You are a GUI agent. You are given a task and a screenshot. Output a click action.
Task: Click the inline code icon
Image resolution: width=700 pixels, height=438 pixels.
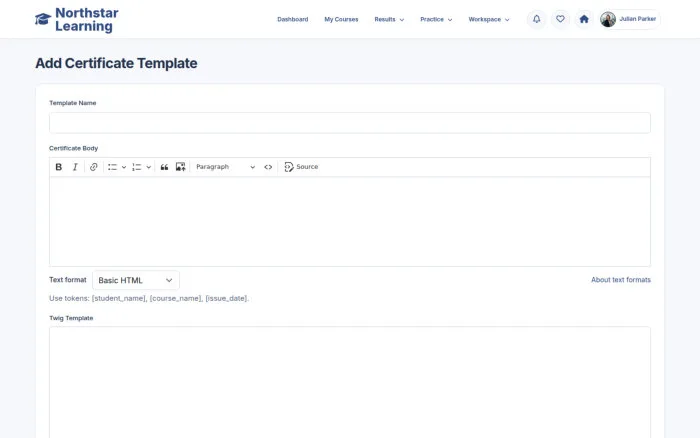tap(268, 167)
